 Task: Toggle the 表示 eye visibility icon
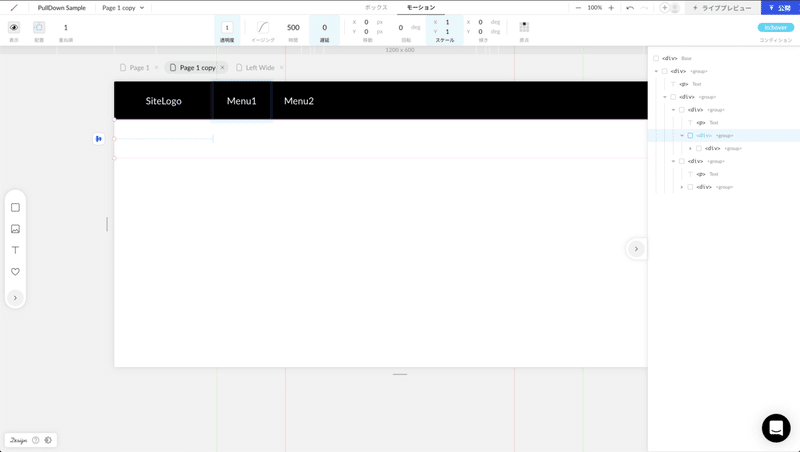(14, 28)
